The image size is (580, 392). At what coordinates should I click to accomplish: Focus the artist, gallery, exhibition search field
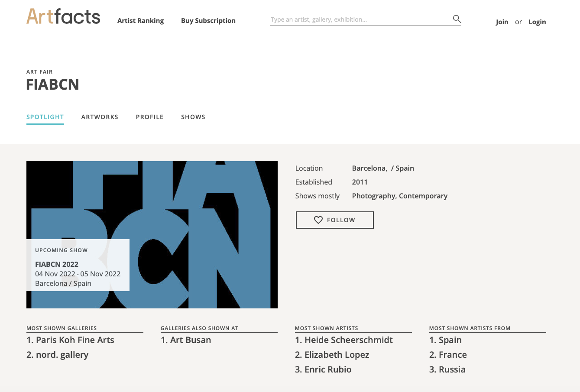coord(360,19)
